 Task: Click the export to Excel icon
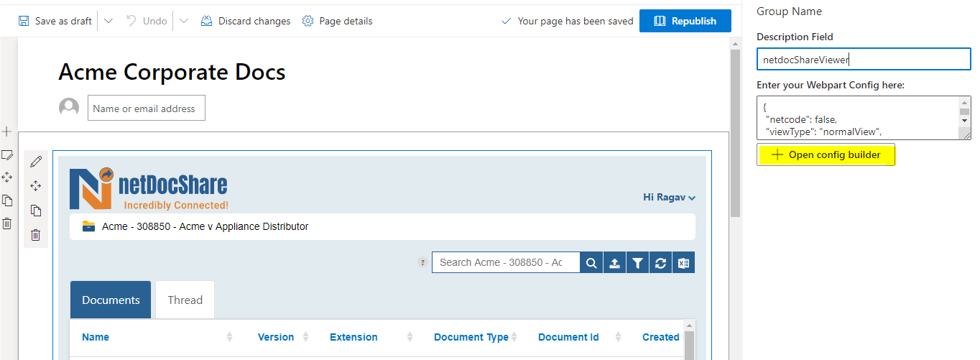coord(683,263)
